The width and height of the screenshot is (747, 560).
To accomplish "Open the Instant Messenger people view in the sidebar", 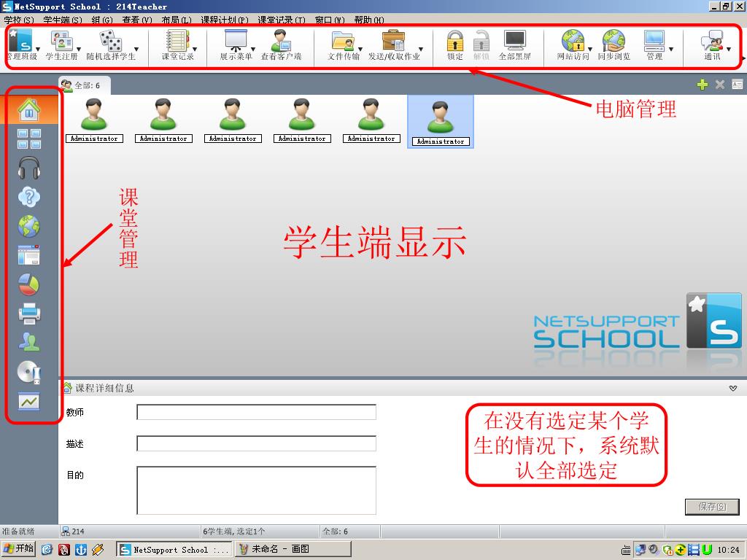I will (29, 342).
